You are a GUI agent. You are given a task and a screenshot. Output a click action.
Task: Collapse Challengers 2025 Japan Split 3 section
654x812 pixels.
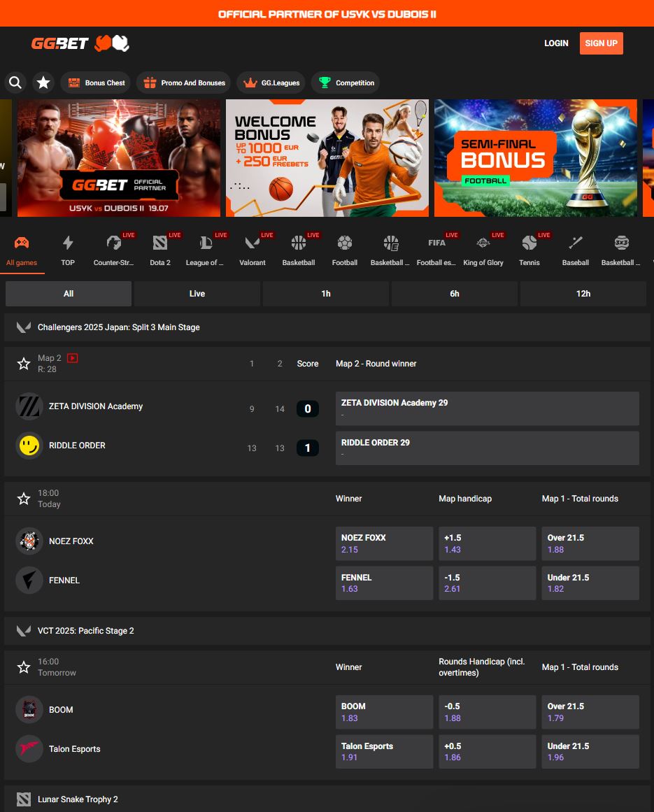pos(327,327)
